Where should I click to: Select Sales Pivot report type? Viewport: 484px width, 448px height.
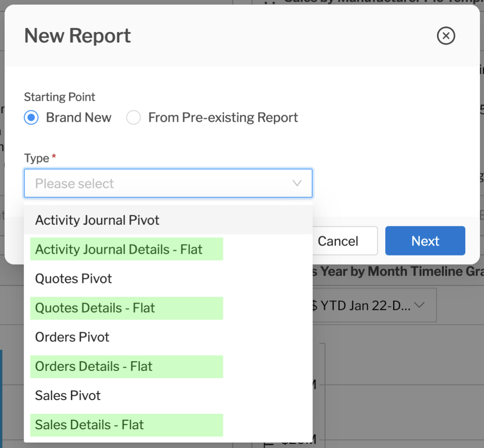coord(68,396)
